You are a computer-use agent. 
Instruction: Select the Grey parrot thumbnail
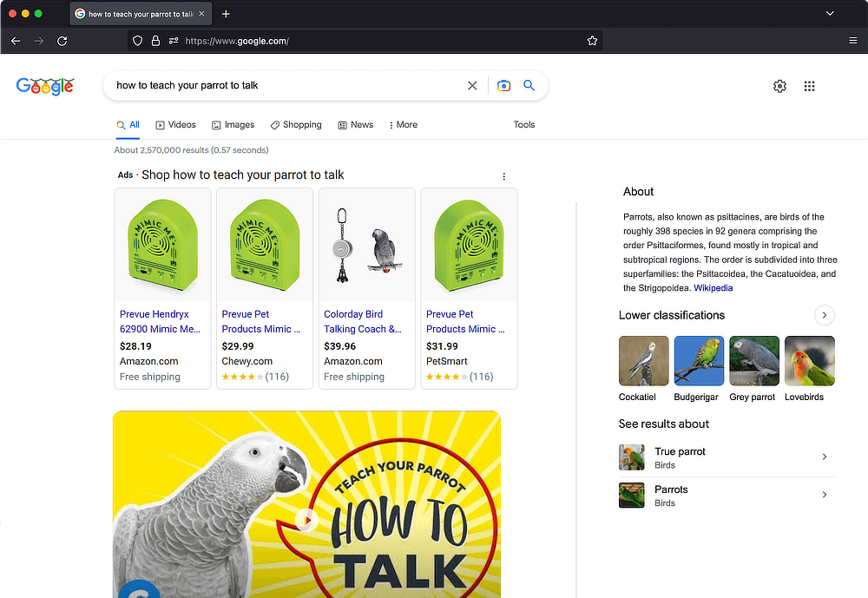(754, 361)
